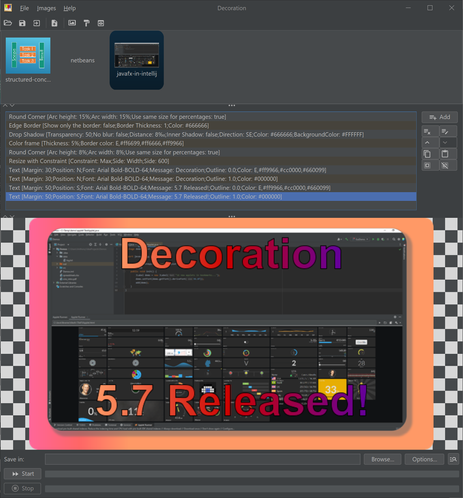Click the three-dot splitter above filter list
Screen dimensions: 463x498
point(232,105)
